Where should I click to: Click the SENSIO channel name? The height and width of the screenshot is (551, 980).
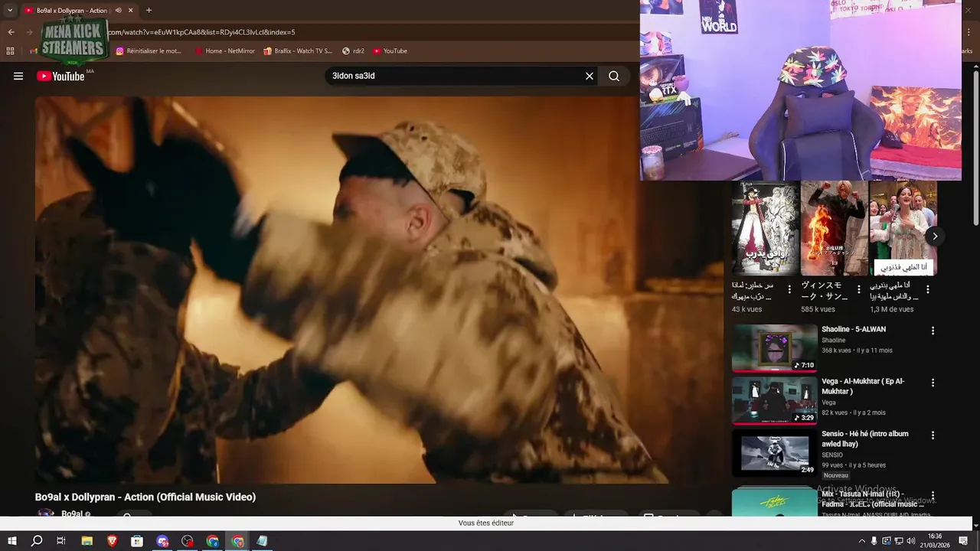pyautogui.click(x=832, y=455)
